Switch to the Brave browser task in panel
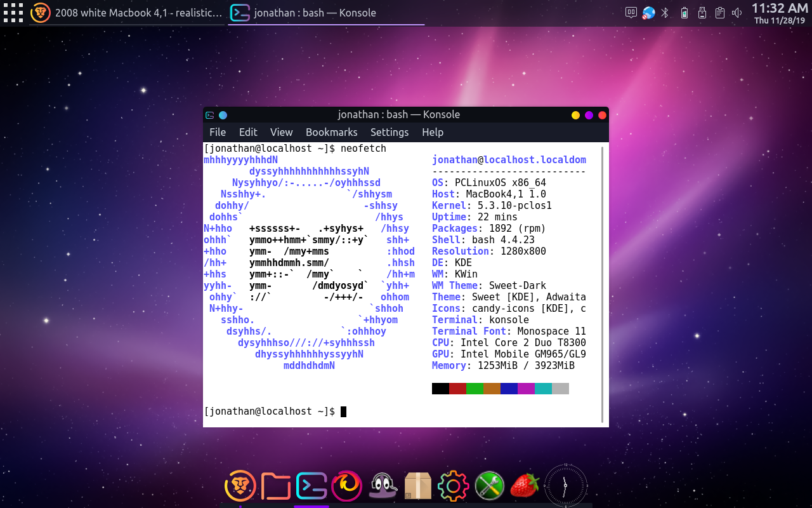The height and width of the screenshot is (508, 812). point(128,13)
